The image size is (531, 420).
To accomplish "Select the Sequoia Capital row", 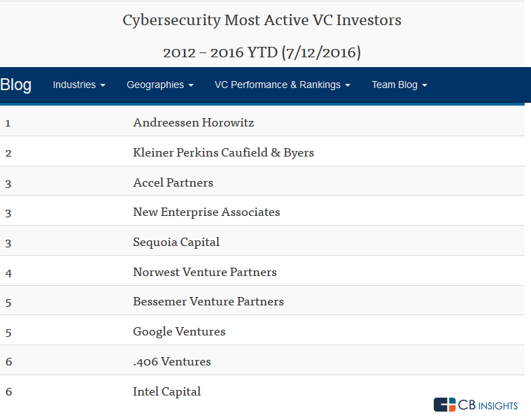I will click(176, 242).
